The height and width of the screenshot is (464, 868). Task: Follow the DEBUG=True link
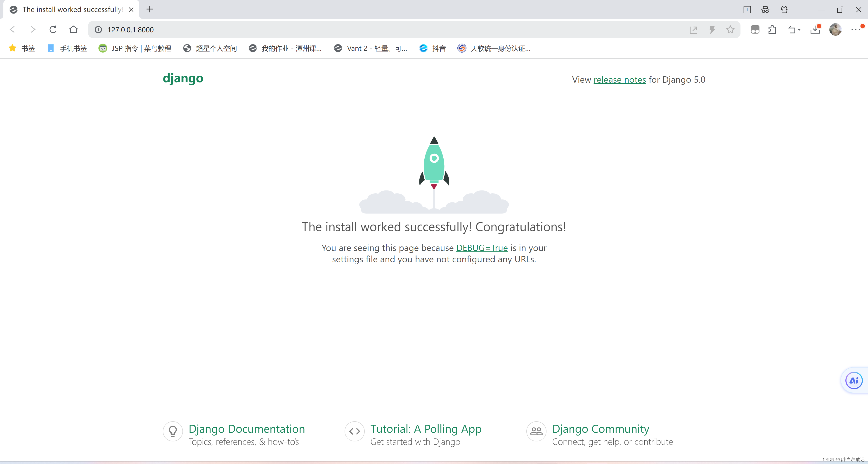click(x=482, y=248)
